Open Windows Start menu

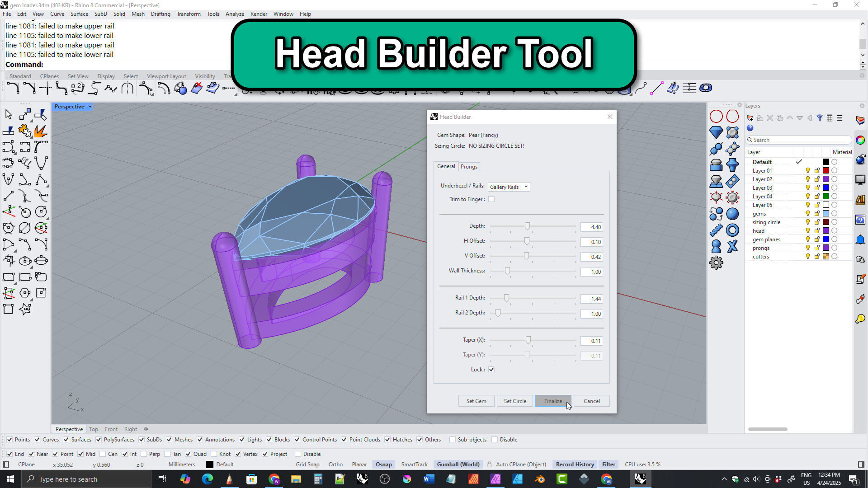(10, 479)
